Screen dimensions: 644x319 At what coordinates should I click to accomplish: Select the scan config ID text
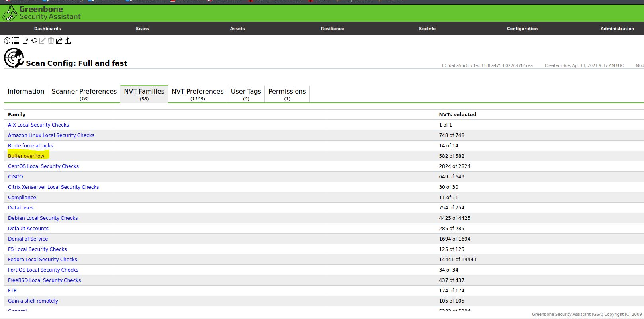pyautogui.click(x=487, y=65)
